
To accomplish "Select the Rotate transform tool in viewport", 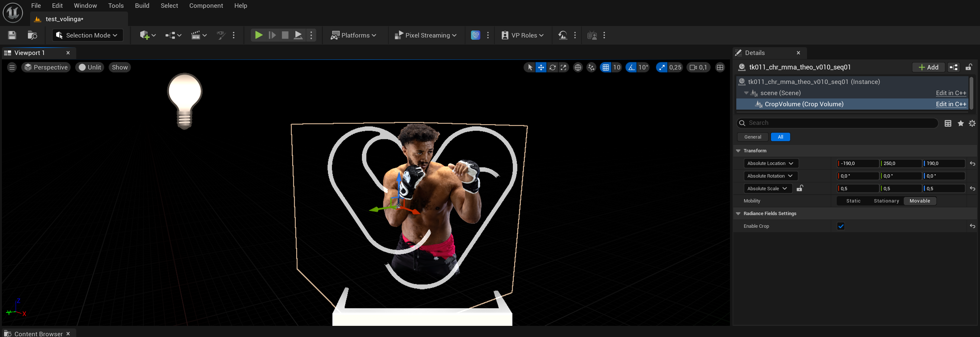I will click(553, 67).
